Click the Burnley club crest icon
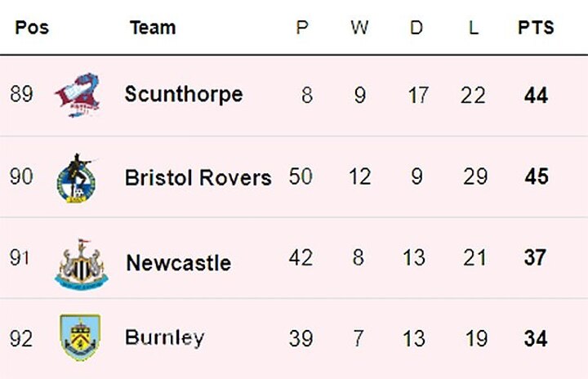 tap(80, 337)
